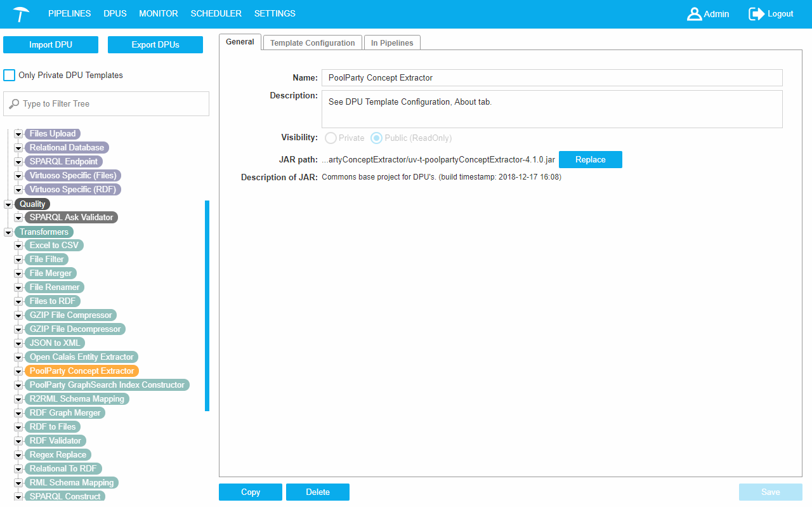The image size is (812, 507).
Task: Click the UnifiedViews logo icon
Action: pyautogui.click(x=22, y=13)
